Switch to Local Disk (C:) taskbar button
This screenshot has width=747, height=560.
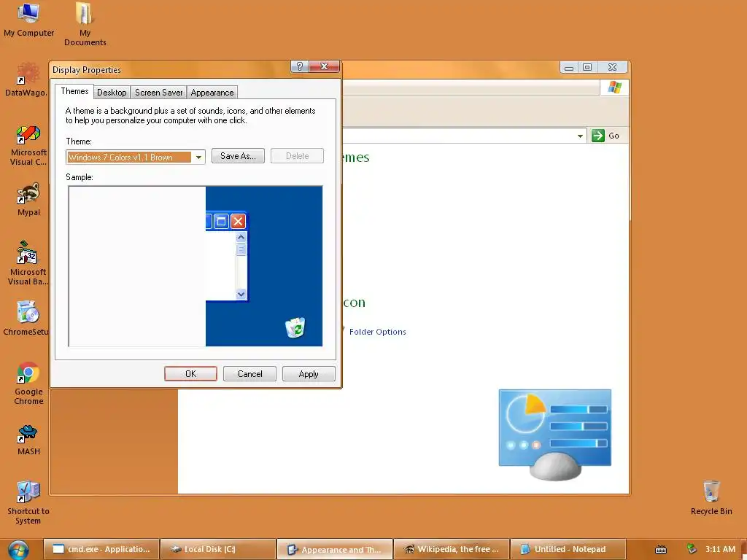(218, 549)
